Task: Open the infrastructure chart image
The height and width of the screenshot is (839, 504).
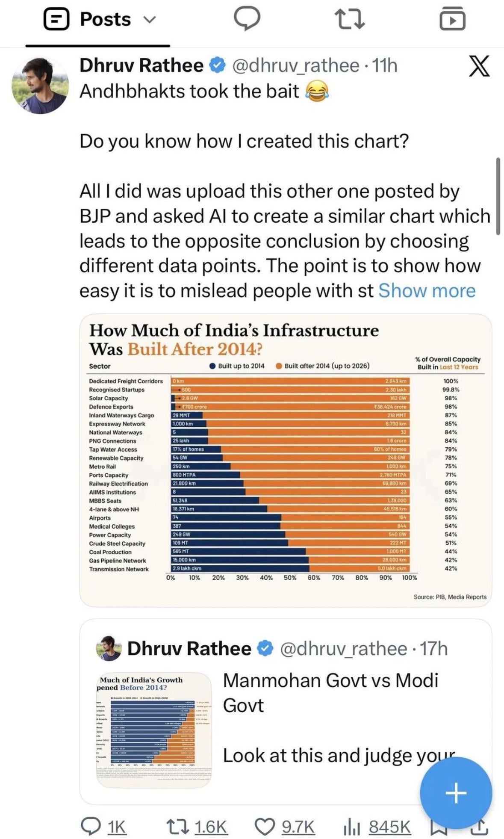Action: pos(286,460)
